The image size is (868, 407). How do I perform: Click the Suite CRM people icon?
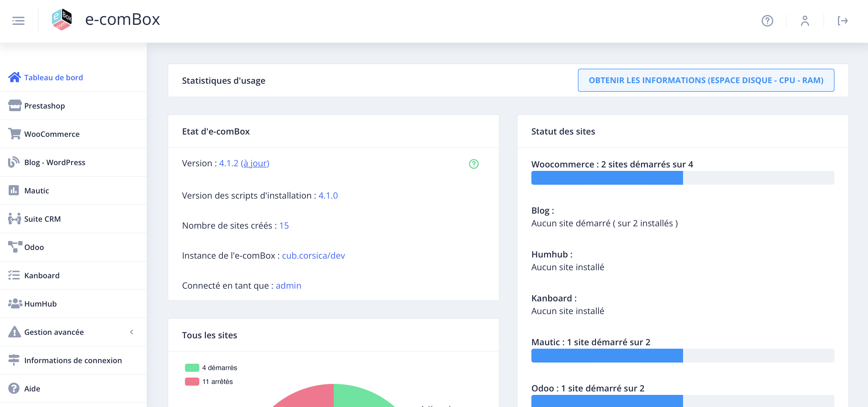tap(14, 219)
